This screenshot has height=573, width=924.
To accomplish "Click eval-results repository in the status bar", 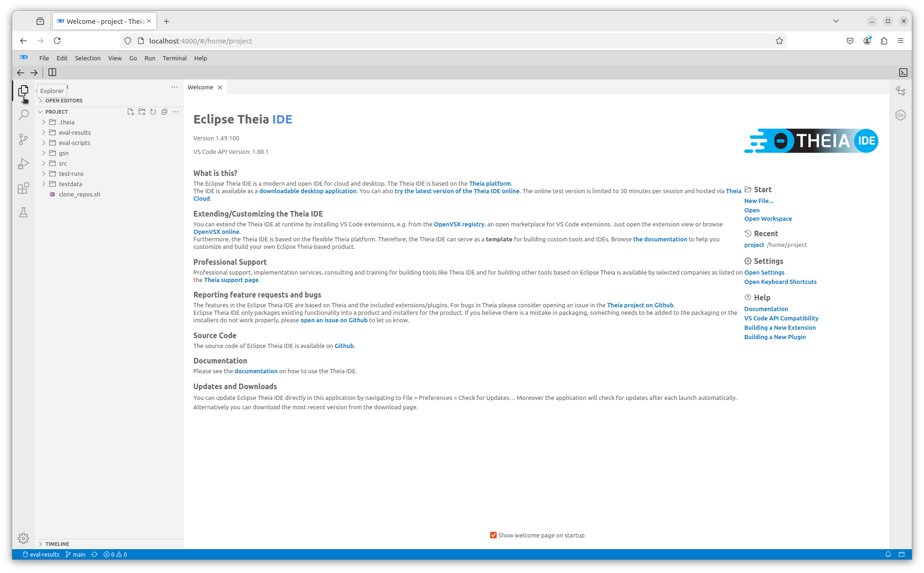I will [x=41, y=554].
